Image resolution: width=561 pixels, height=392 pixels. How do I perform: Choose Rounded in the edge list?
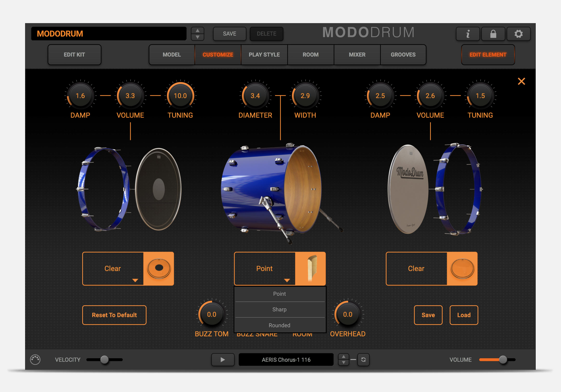(279, 325)
